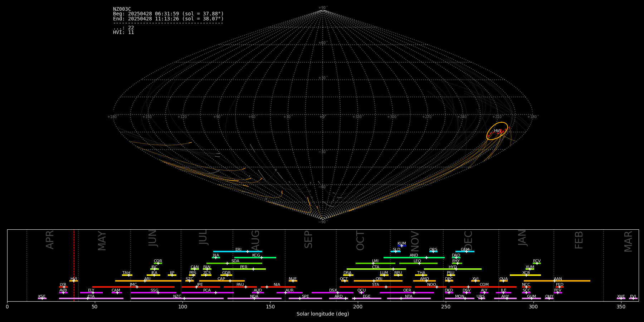Click the SLD shower label

(396, 250)
